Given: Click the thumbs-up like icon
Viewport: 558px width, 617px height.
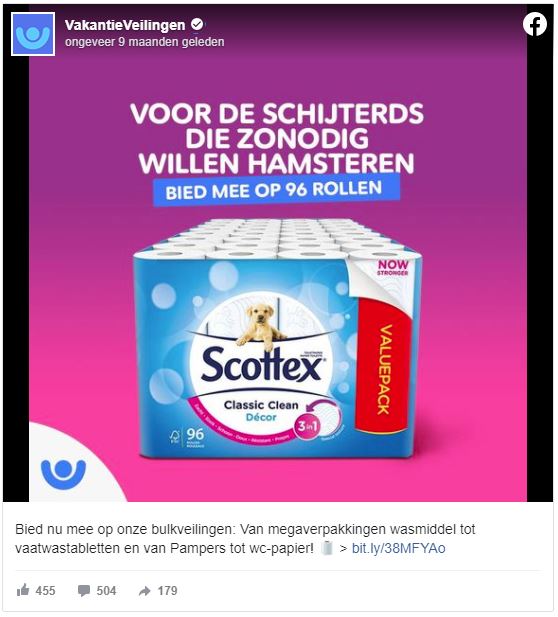Looking at the screenshot, I should tap(23, 590).
